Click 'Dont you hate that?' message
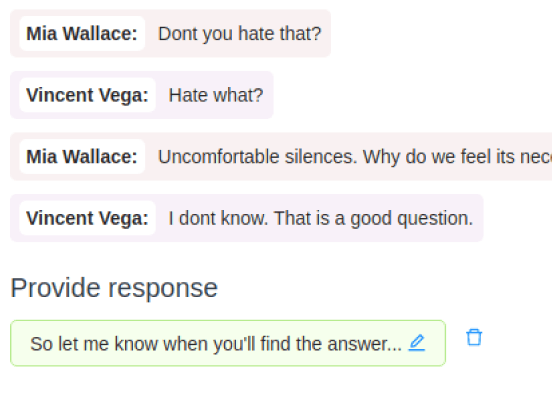 pyautogui.click(x=240, y=34)
